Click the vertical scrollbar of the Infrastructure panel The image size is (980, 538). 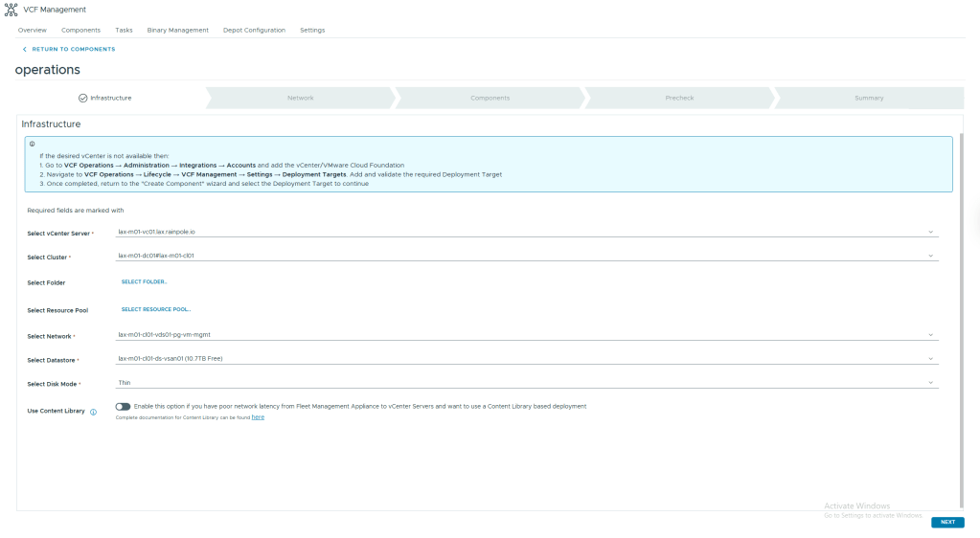tap(960, 316)
